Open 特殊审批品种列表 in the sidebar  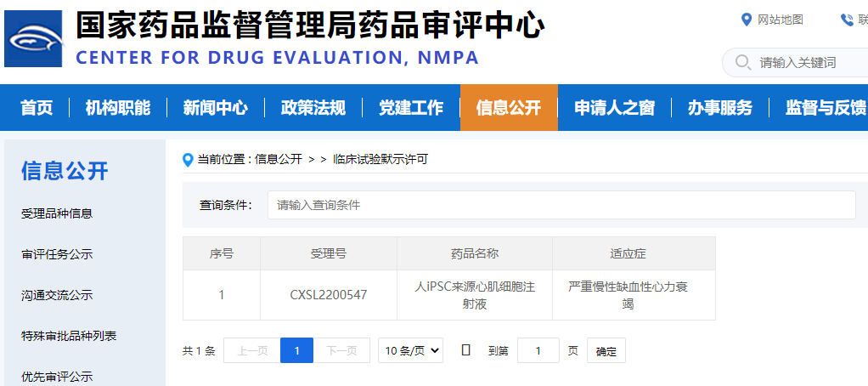pos(69,336)
